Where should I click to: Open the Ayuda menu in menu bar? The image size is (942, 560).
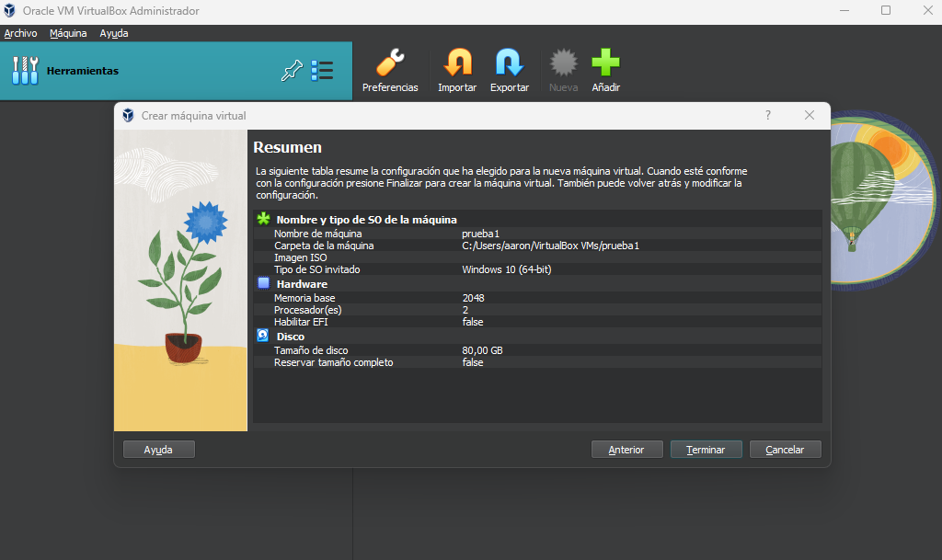coord(113,33)
